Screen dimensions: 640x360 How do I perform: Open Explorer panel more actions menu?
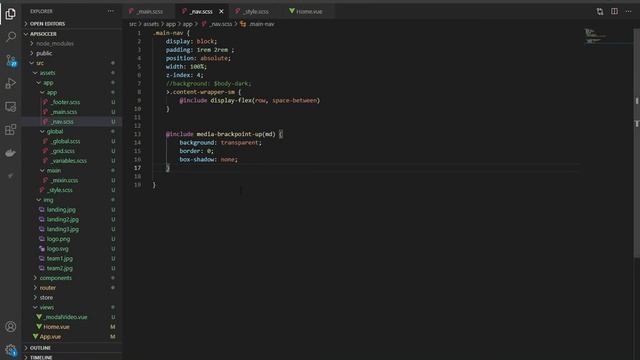pos(111,11)
